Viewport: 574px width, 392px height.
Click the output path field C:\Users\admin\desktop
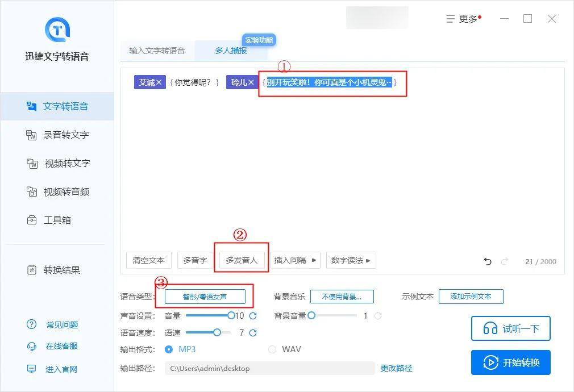click(270, 368)
